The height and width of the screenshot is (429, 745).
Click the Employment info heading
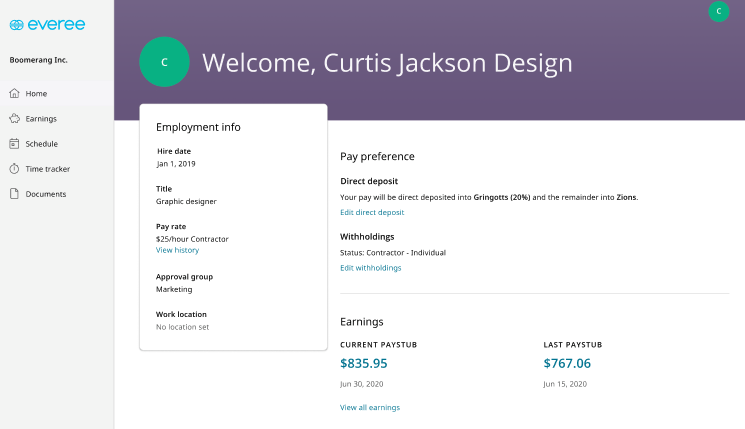point(198,127)
